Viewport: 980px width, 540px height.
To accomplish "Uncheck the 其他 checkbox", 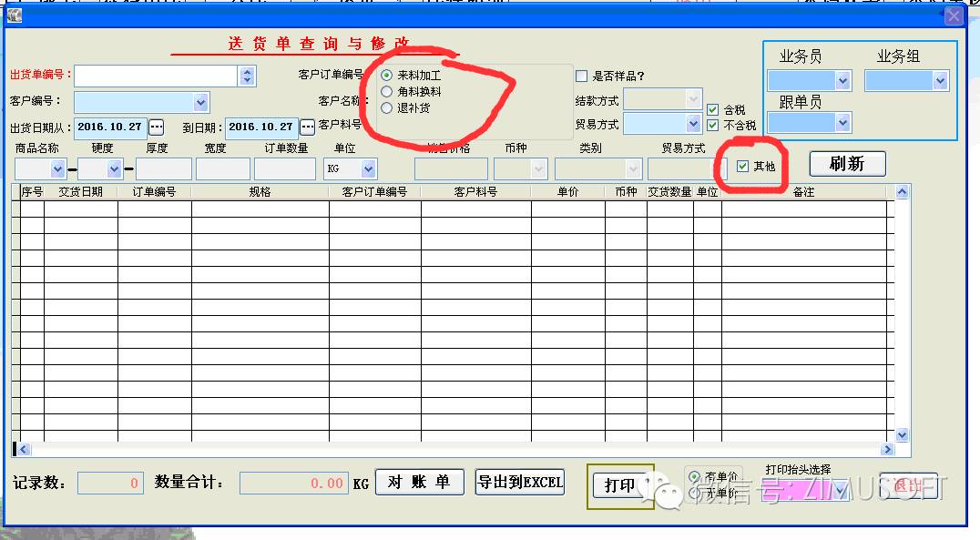I will pyautogui.click(x=743, y=167).
